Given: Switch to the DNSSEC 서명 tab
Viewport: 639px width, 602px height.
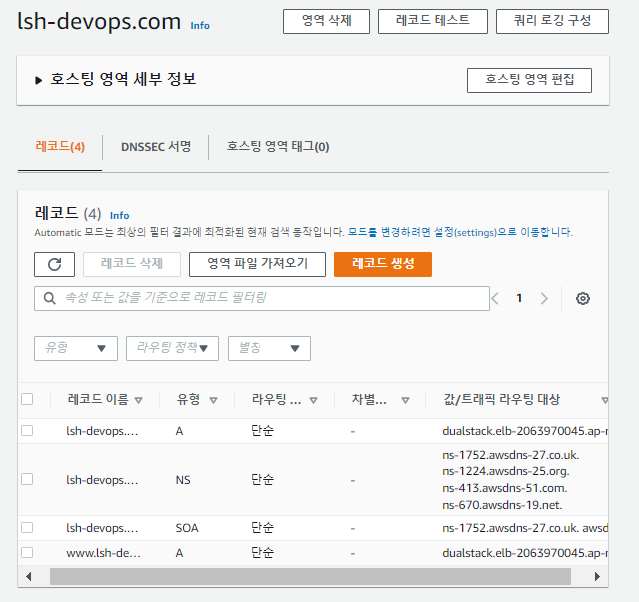Looking at the screenshot, I should (x=156, y=146).
